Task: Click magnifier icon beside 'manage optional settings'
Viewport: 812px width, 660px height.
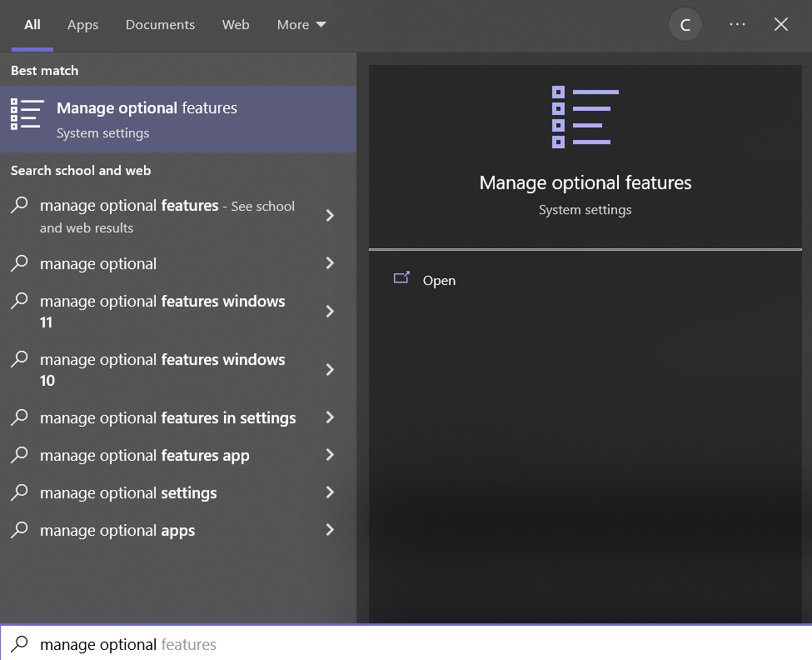Action: point(20,492)
